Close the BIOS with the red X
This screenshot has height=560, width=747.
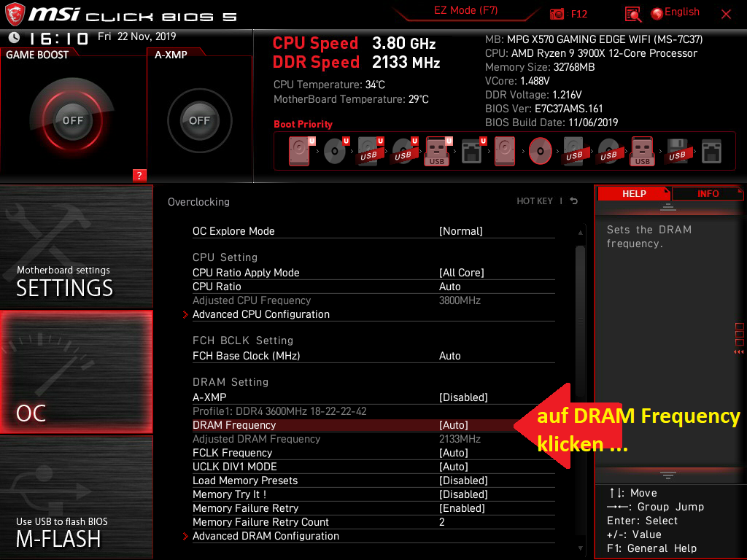pos(726,15)
